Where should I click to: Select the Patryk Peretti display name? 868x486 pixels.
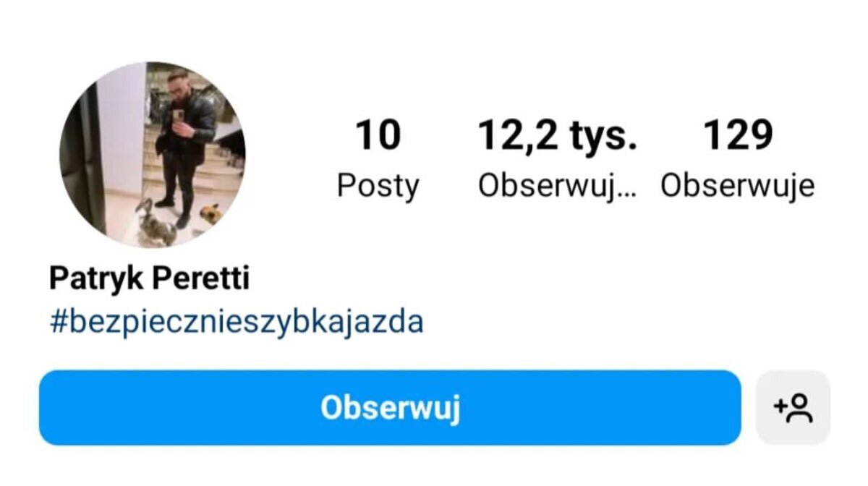point(150,278)
